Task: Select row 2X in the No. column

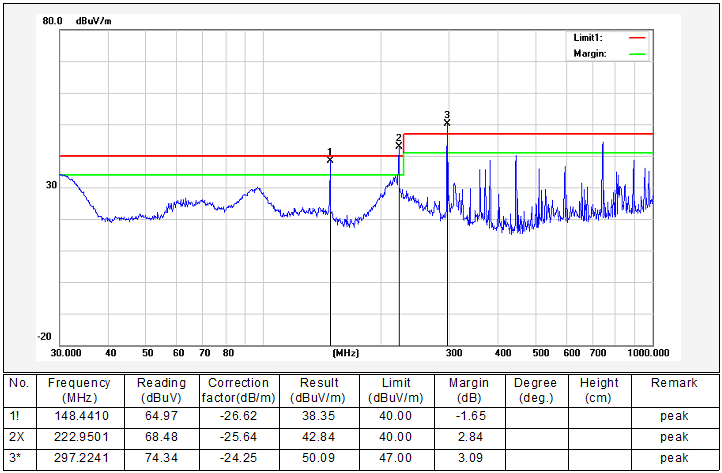Action: coord(17,437)
